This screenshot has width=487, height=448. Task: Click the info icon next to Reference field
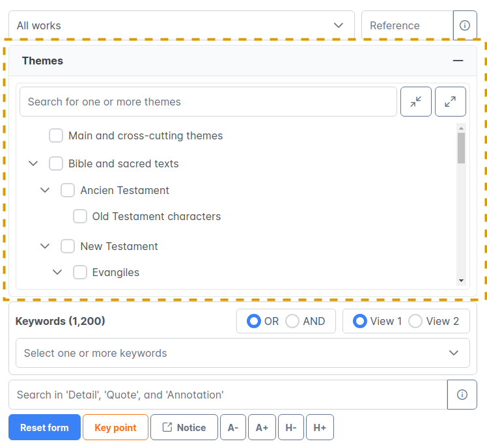click(464, 25)
